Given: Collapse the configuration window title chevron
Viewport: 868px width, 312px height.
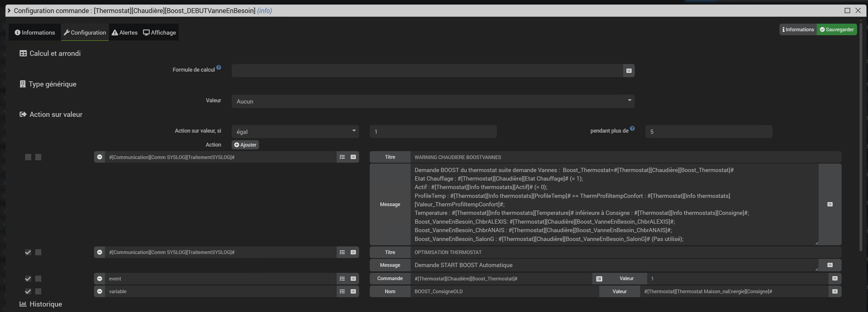Looking at the screenshot, I should [9, 10].
